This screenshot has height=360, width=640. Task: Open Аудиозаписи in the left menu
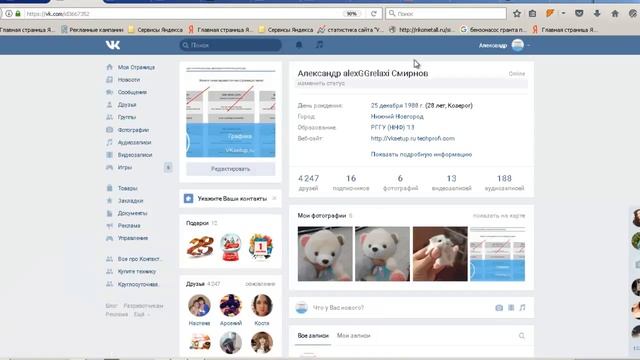tap(134, 142)
